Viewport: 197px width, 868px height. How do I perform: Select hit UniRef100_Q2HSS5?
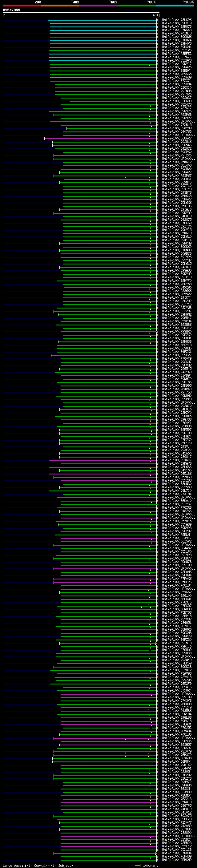[177, 741]
